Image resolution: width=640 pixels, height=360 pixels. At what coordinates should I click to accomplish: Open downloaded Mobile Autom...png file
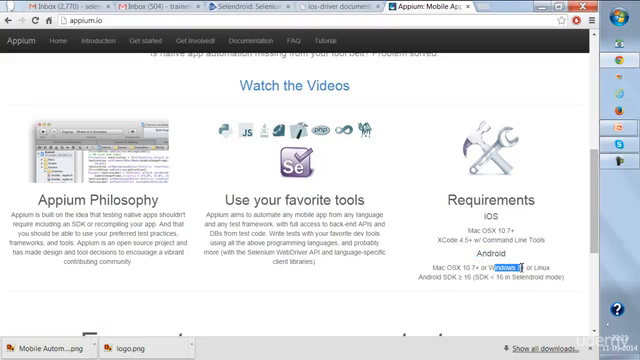point(46,349)
